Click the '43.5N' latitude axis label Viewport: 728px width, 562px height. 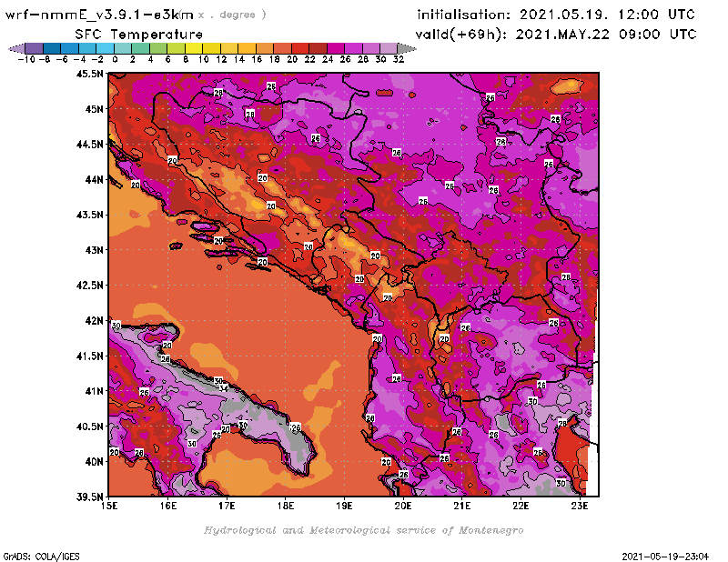[x=89, y=215]
